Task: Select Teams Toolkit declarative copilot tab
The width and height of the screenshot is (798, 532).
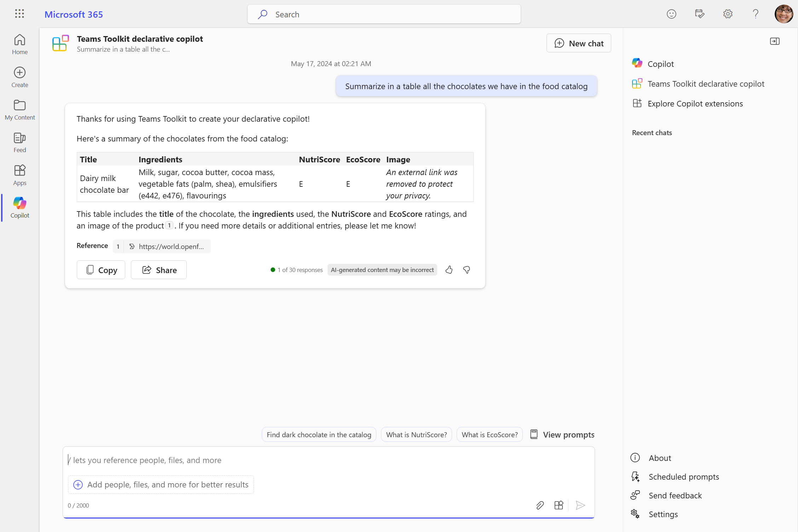Action: tap(706, 84)
